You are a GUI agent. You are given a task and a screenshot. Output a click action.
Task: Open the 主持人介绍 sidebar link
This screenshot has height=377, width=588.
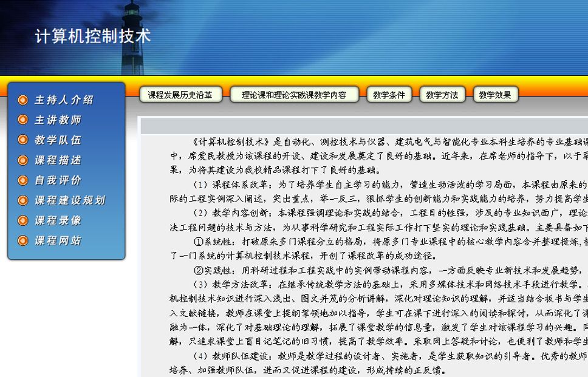coord(64,100)
